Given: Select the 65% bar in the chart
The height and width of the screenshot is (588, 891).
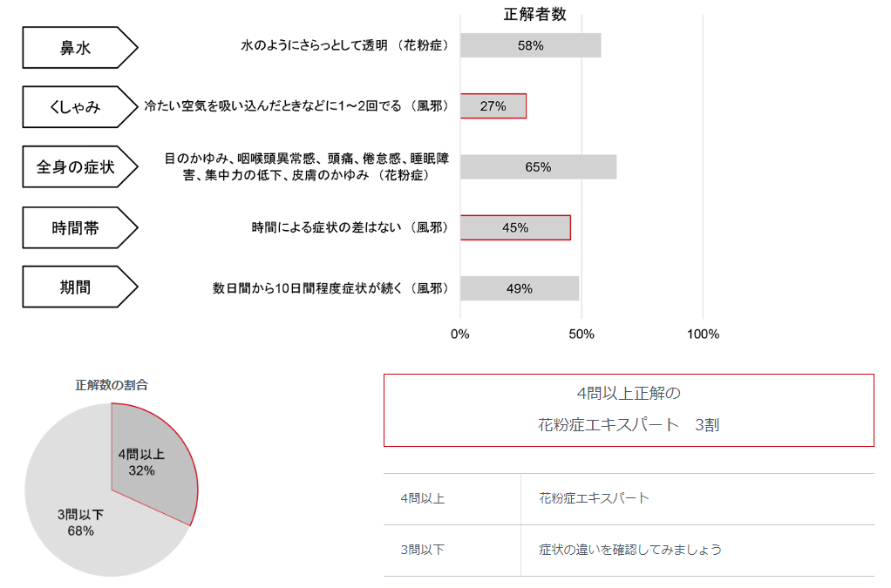Looking at the screenshot, I should pyautogui.click(x=538, y=167).
